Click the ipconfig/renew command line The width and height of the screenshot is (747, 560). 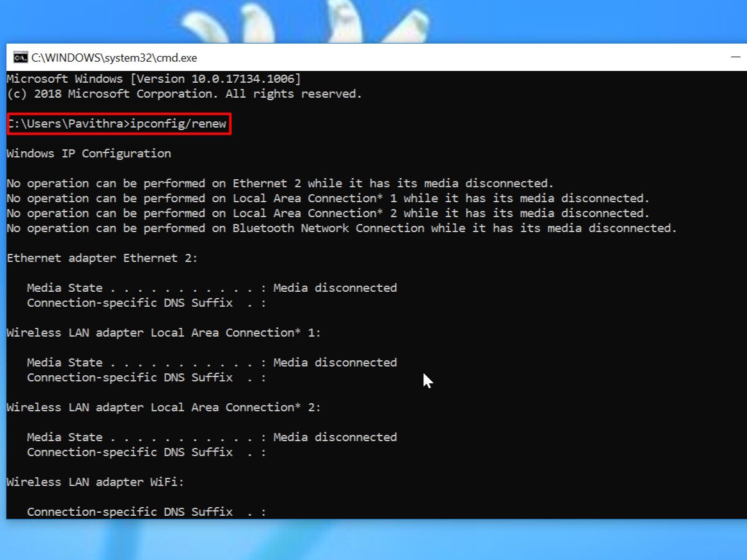119,124
